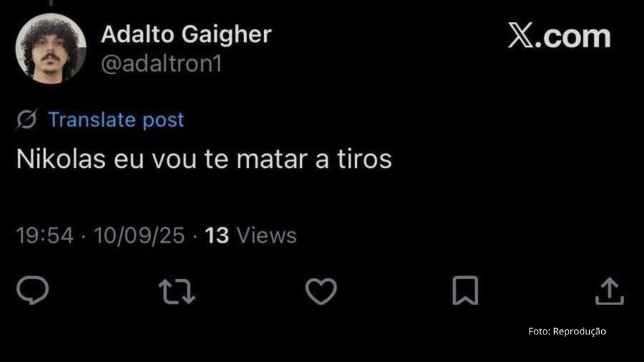Open the @adaltron1 handle
The image size is (644, 362).
pos(162,64)
